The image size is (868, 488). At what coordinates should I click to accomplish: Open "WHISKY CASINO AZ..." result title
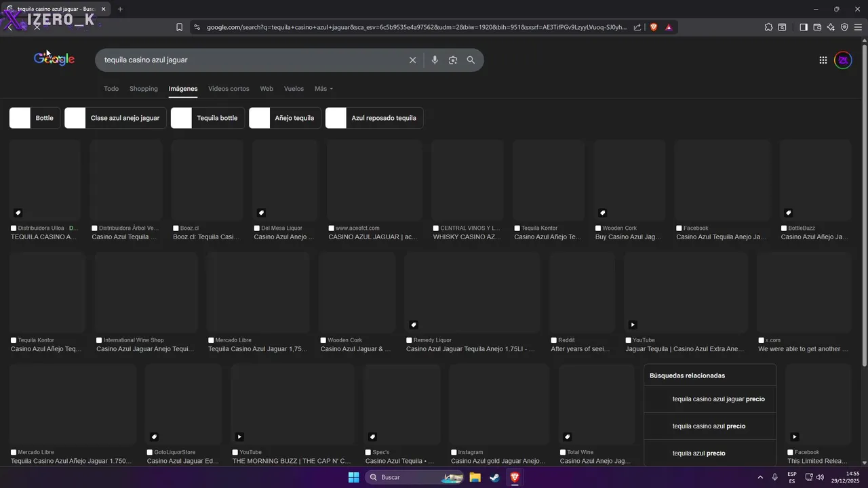(x=467, y=237)
